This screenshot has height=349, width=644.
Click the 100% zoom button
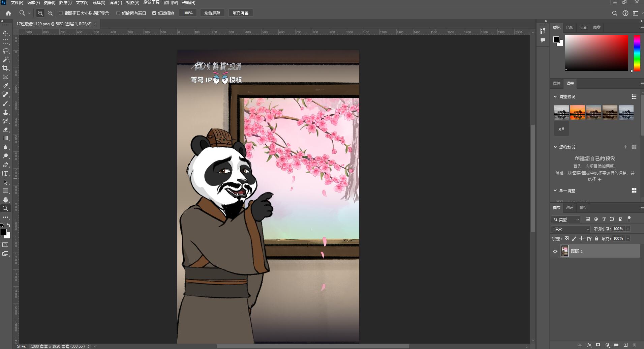188,13
